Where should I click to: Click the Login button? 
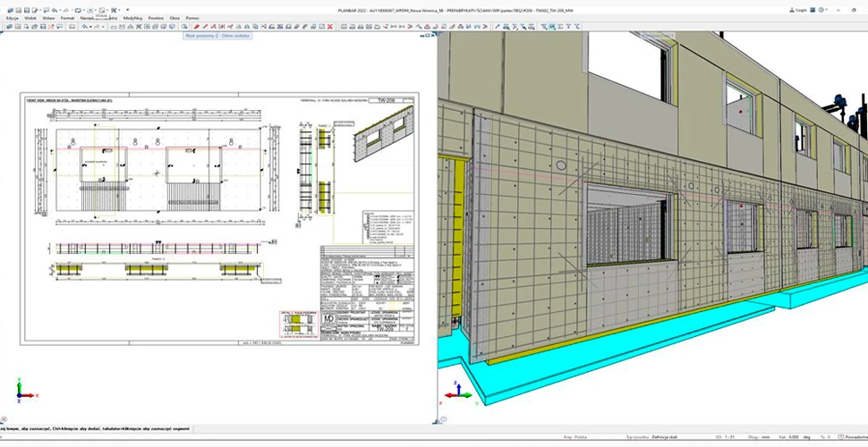point(799,9)
